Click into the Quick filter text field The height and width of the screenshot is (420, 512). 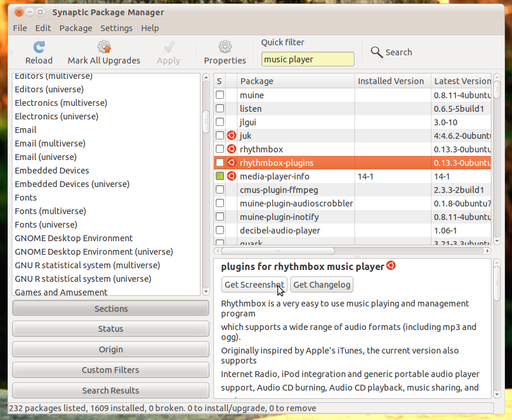[x=307, y=59]
